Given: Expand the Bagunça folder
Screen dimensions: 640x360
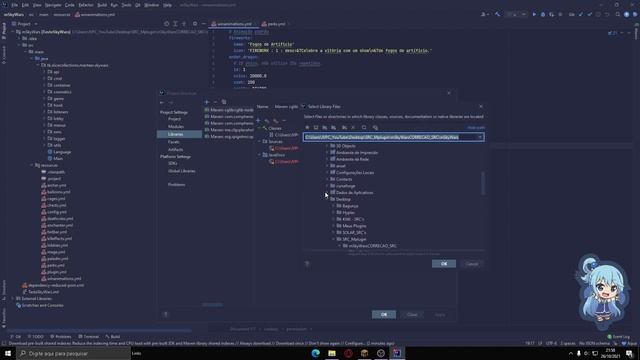Looking at the screenshot, I should point(333,206).
